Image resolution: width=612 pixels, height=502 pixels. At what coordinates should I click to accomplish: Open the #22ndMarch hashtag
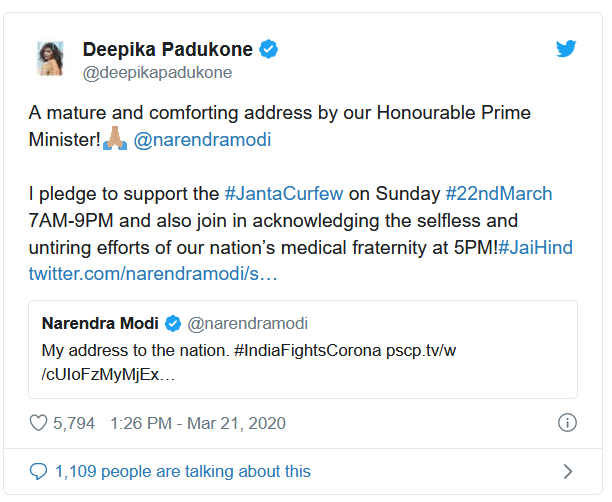pos(499,193)
